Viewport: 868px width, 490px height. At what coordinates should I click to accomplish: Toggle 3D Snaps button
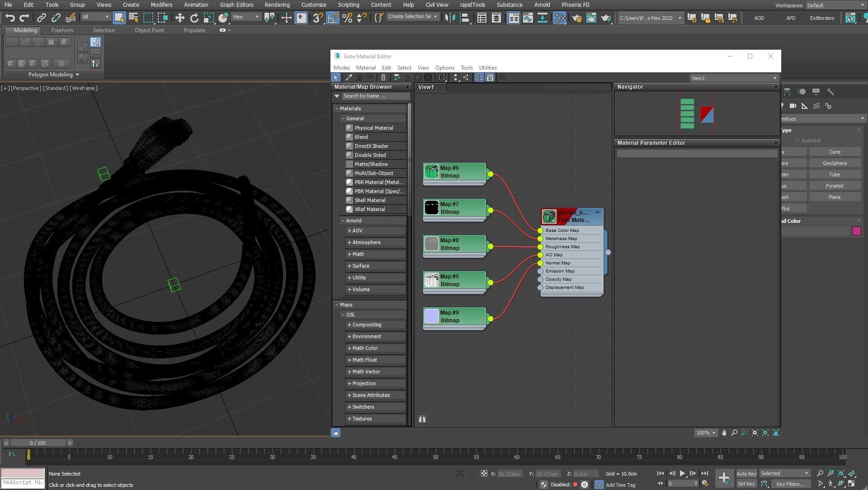click(318, 18)
